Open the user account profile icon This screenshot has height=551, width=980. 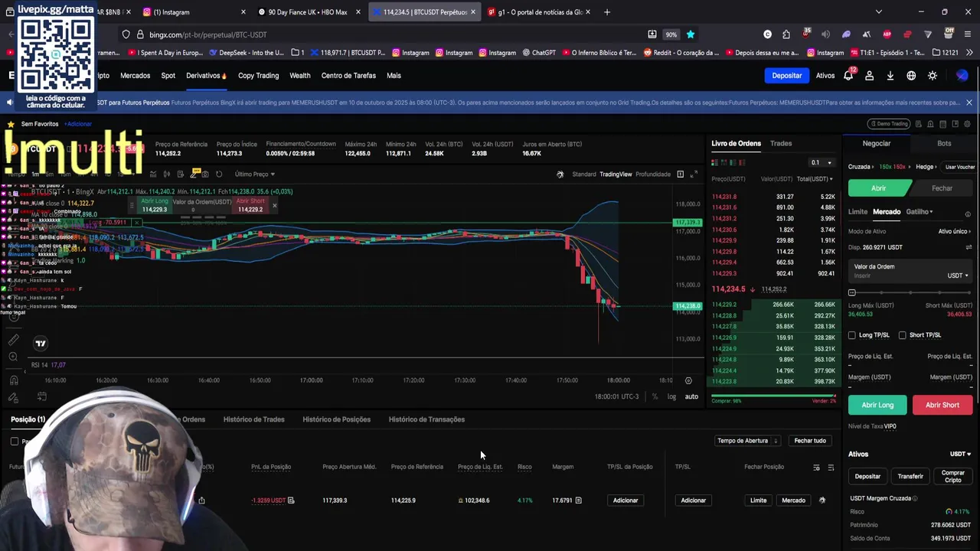pyautogui.click(x=869, y=76)
